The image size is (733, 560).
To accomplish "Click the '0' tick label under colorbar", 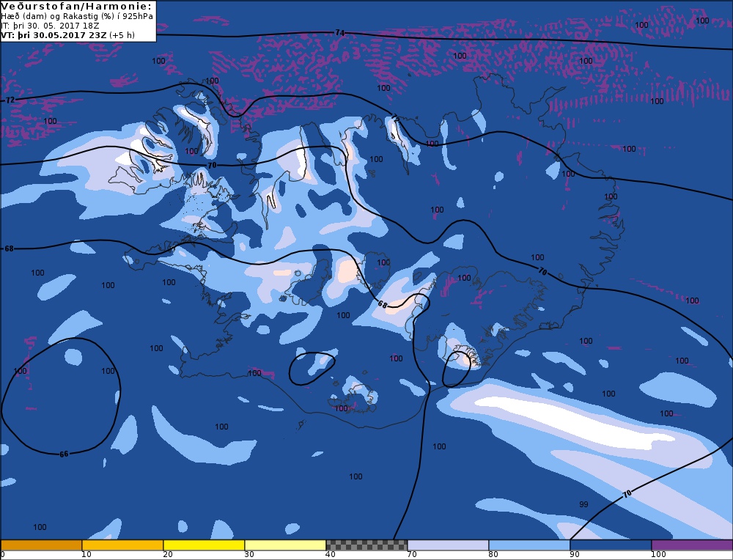I will point(3,554).
